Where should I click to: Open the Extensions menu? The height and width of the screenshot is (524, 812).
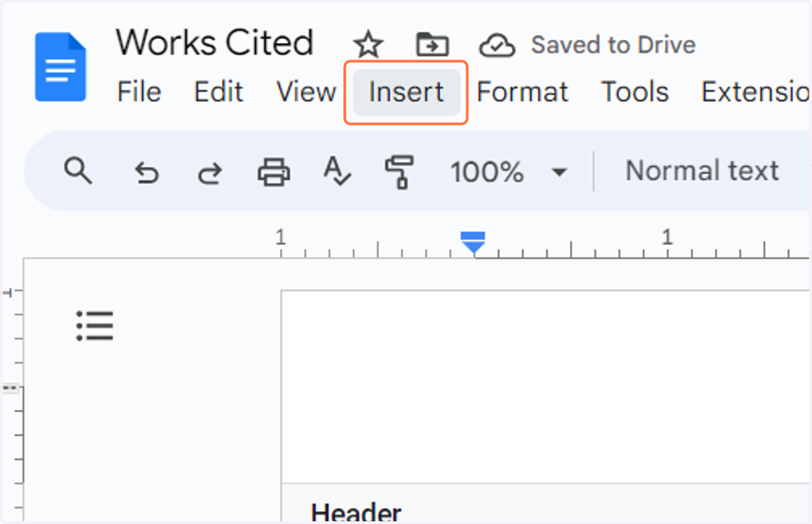coord(755,91)
